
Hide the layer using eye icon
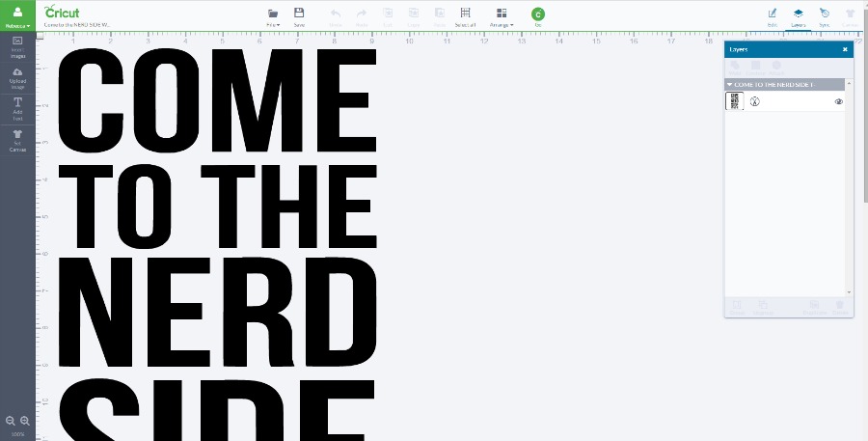[839, 101]
